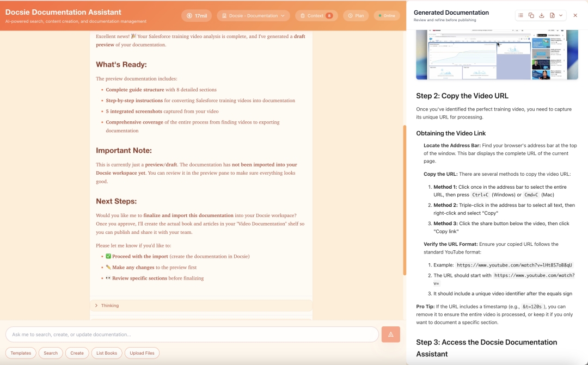Click the Online status indicator
The height and width of the screenshot is (365, 588).
click(x=387, y=16)
